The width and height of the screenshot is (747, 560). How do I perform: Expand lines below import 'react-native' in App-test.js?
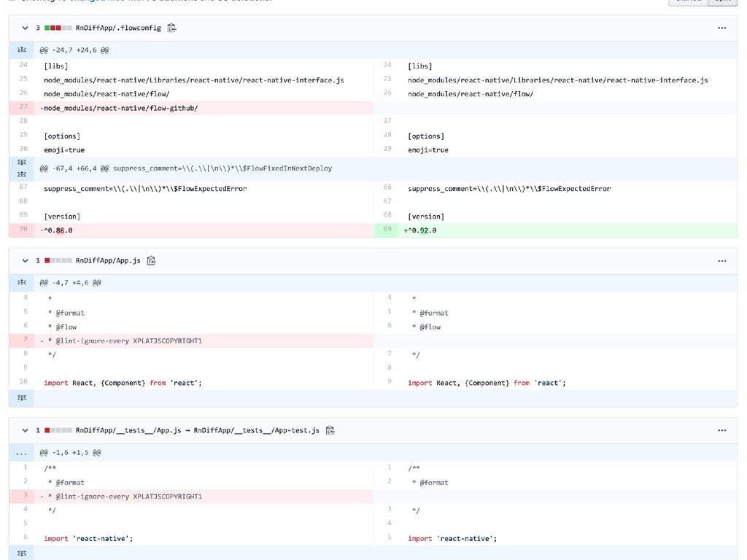coord(21,553)
